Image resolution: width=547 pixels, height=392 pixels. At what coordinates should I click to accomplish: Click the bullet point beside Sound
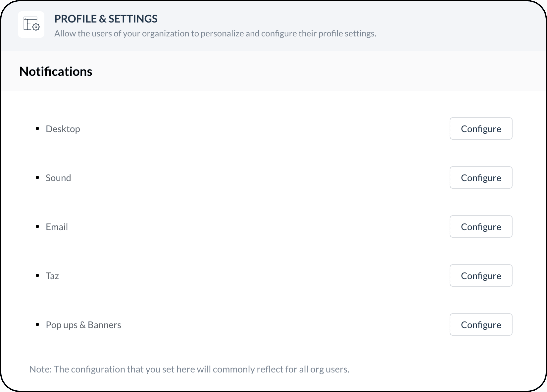(x=37, y=177)
